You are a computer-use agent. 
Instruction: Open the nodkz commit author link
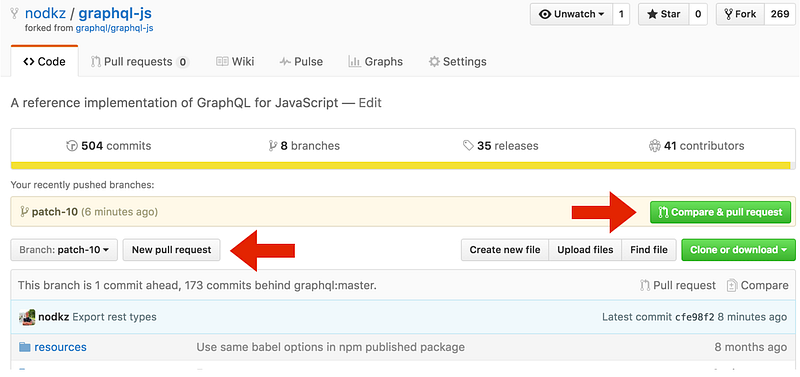click(54, 317)
